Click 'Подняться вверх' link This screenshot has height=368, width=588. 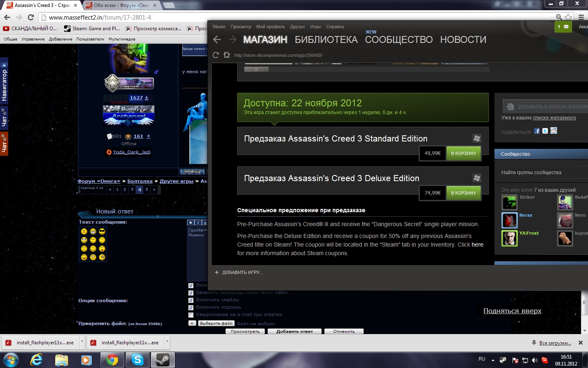click(512, 311)
